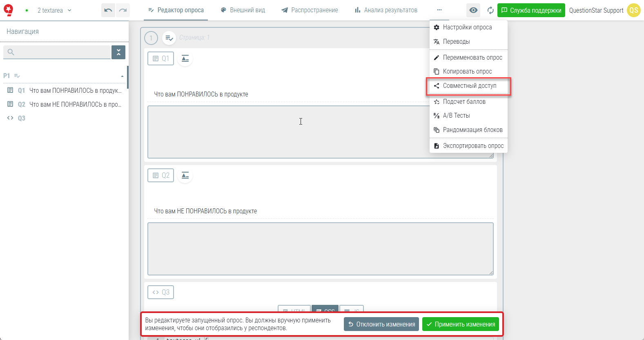Click 'Применить изменения' button

tap(460, 324)
